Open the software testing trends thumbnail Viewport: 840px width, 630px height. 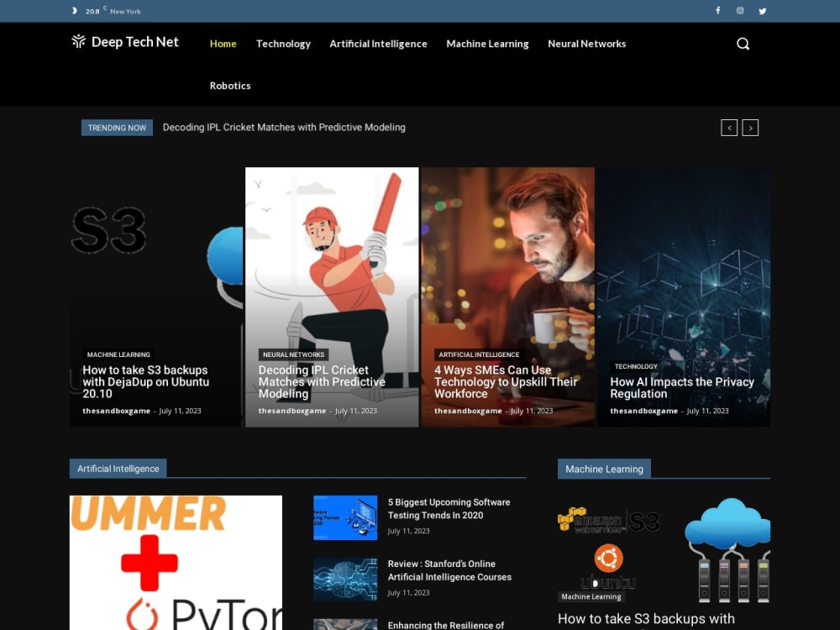tap(345, 517)
